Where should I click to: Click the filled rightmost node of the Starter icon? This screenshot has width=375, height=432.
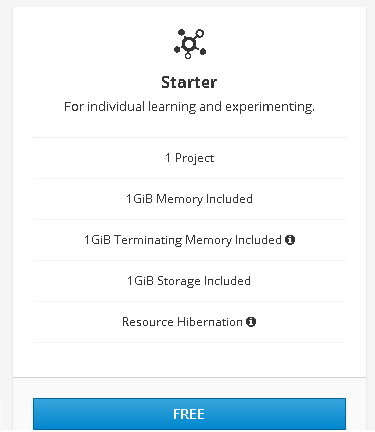203,51
